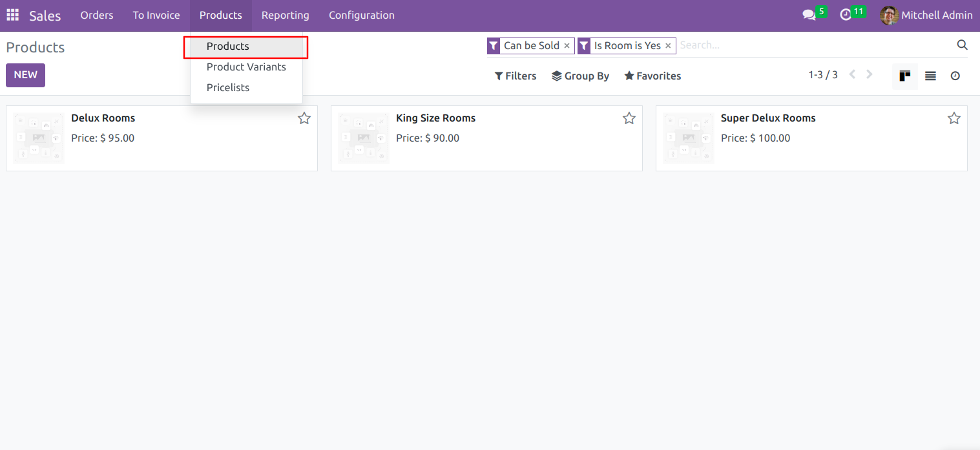
Task: Click the Sales app title
Action: tap(45, 16)
